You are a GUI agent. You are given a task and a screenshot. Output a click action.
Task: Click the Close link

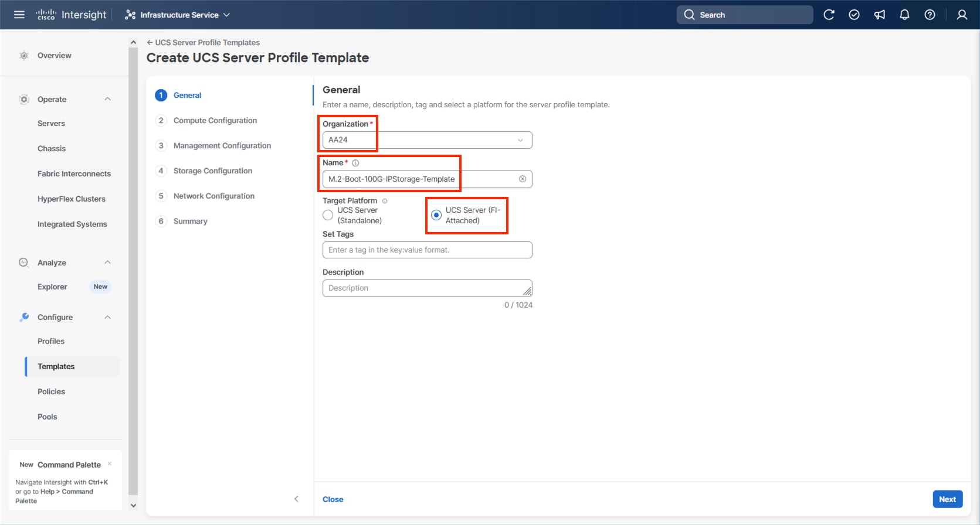[x=333, y=499]
